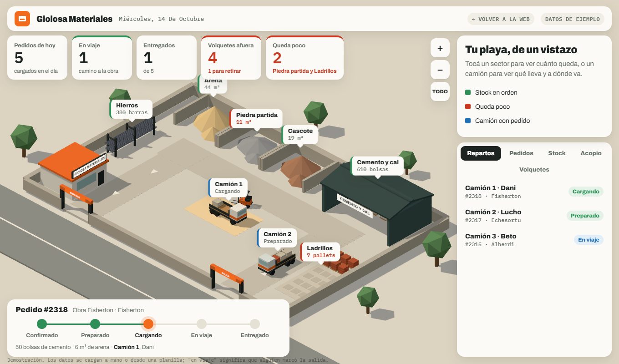Open the Camión 2 Preparado map label
The width and height of the screenshot is (619, 364).
(x=277, y=238)
